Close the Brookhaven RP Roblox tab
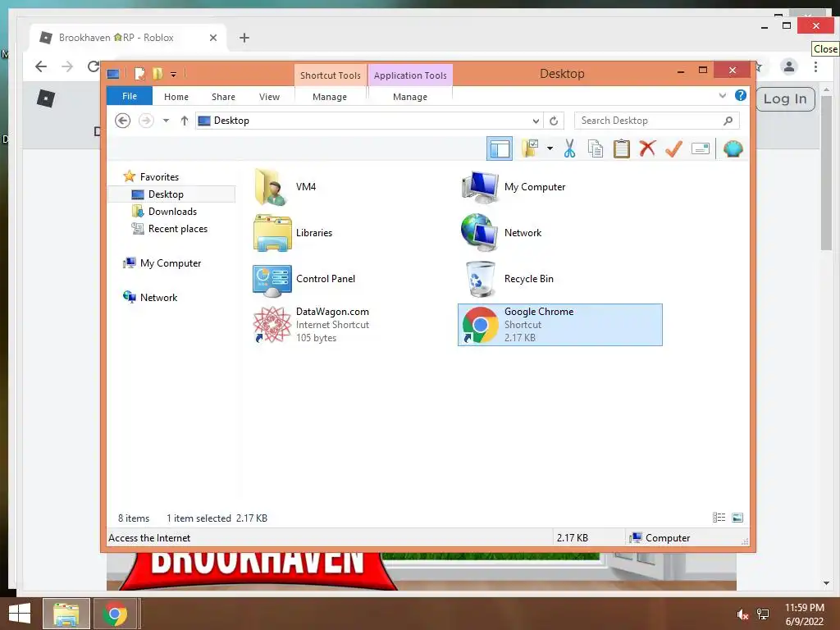 tap(213, 38)
